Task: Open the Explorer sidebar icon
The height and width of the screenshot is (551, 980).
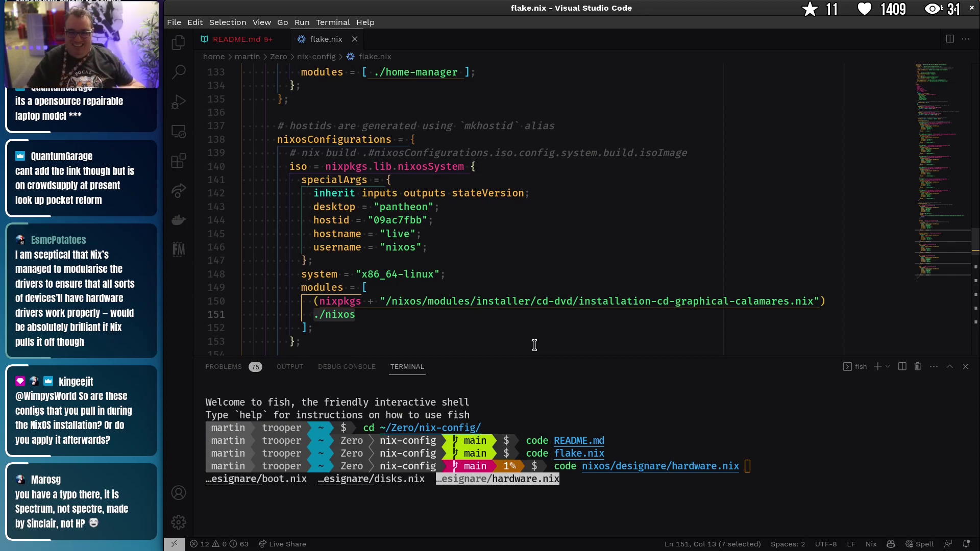Action: point(178,42)
